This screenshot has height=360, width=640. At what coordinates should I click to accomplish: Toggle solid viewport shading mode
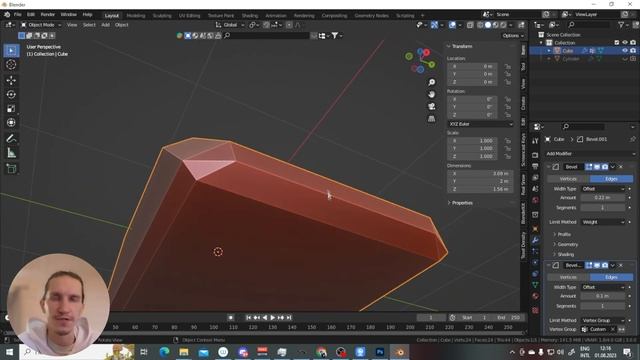(488, 25)
